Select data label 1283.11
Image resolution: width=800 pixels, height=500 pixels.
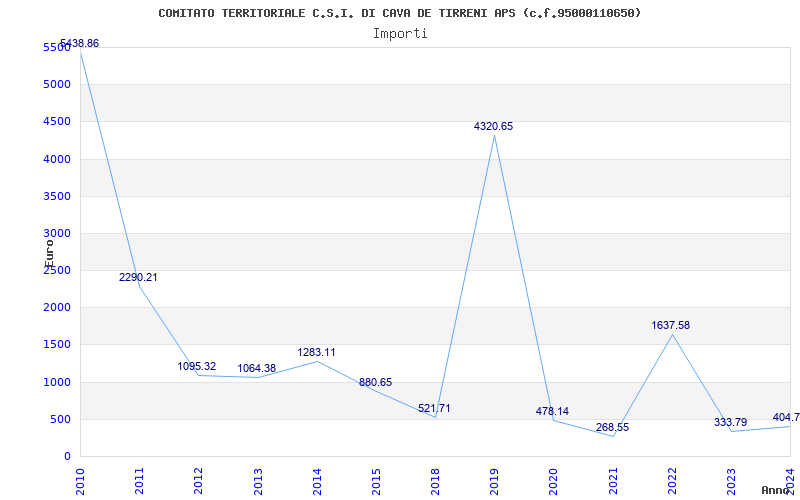(316, 353)
